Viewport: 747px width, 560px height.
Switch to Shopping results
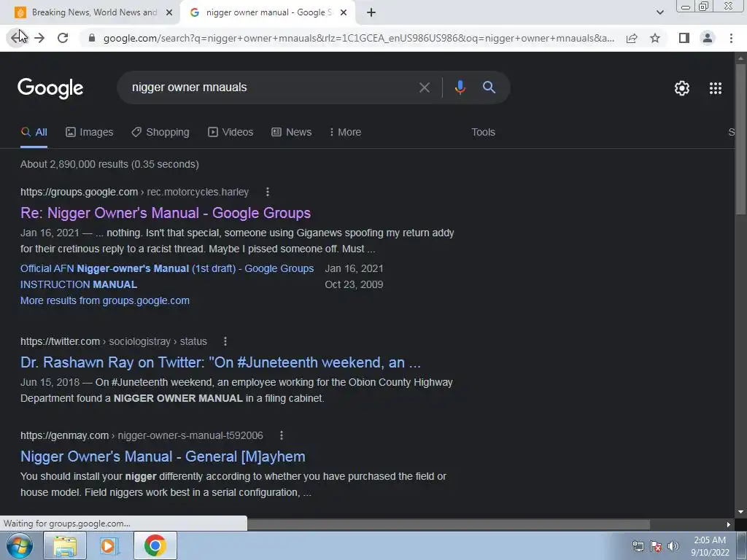tap(160, 133)
